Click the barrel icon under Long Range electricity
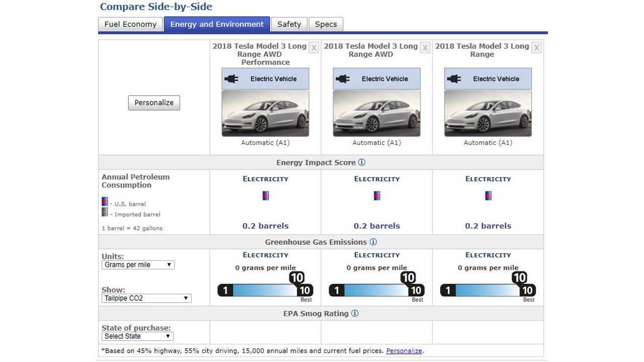The width and height of the screenshot is (644, 362). coord(488,196)
